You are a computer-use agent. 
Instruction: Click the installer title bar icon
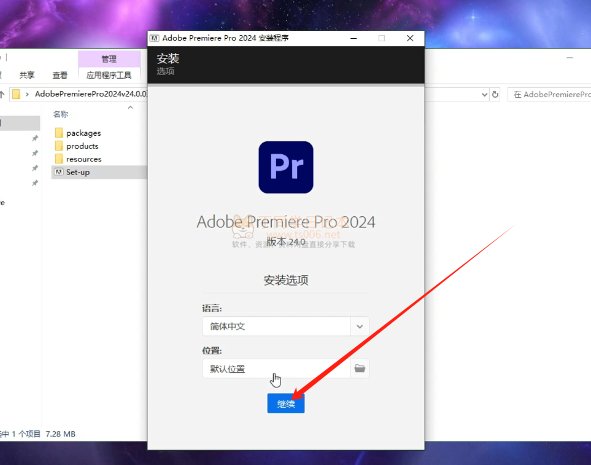tap(155, 38)
